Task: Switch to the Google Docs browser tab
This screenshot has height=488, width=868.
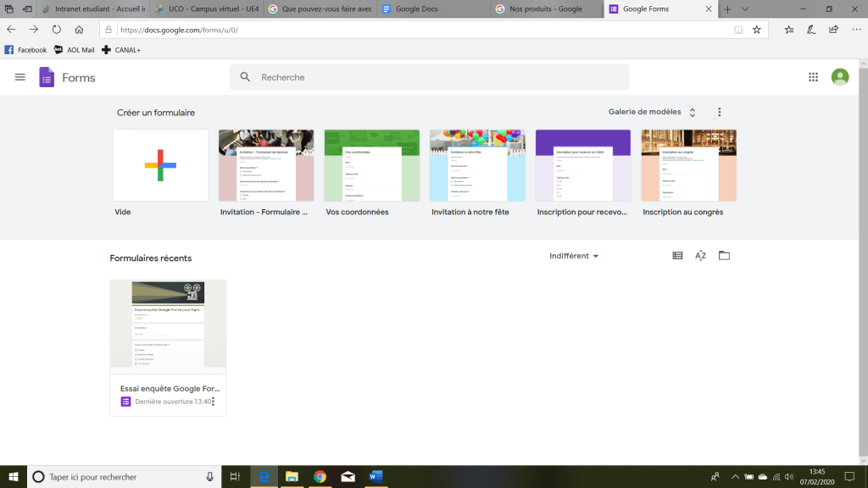Action: (x=432, y=8)
